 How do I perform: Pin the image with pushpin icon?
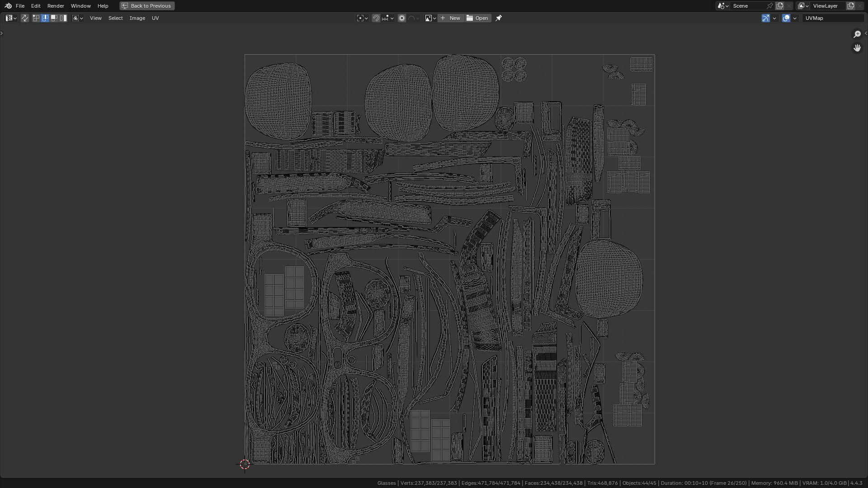[x=499, y=18]
